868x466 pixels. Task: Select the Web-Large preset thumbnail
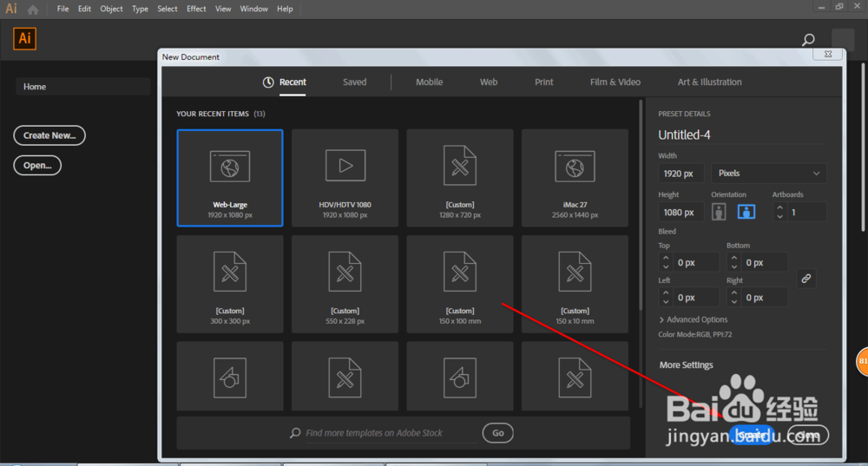230,178
